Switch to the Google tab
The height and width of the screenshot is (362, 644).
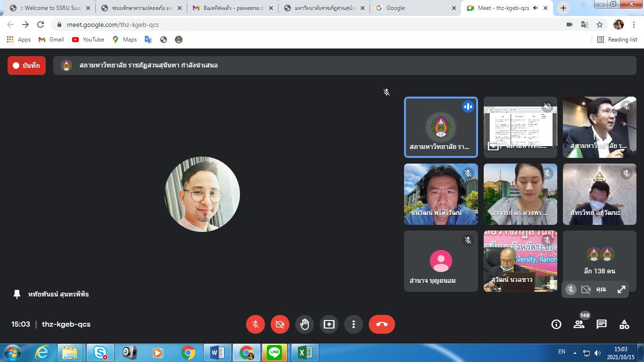[415, 8]
